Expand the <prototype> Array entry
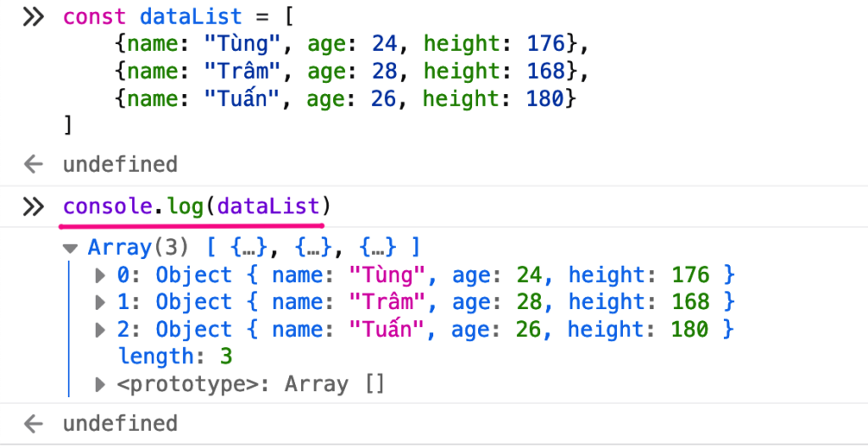Viewport: 868px width, 448px height. (x=101, y=384)
